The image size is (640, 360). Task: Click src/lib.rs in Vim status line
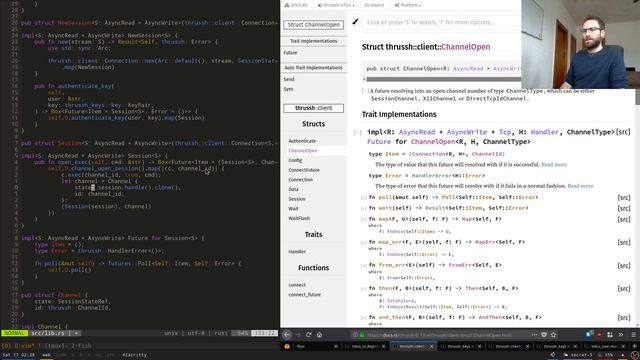48,333
